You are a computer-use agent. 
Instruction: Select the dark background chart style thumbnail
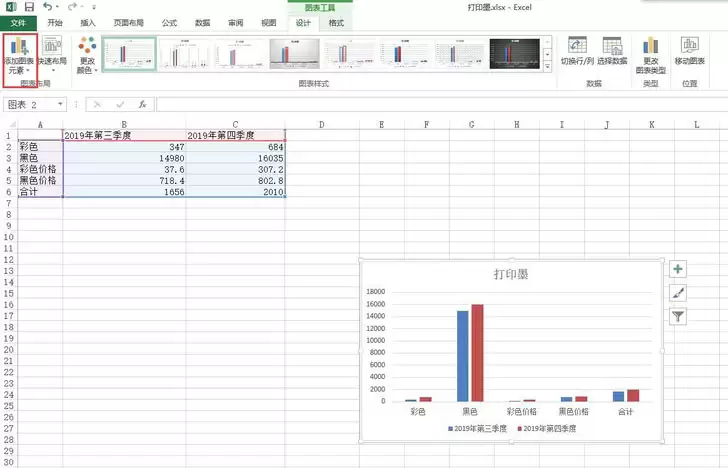pos(514,53)
